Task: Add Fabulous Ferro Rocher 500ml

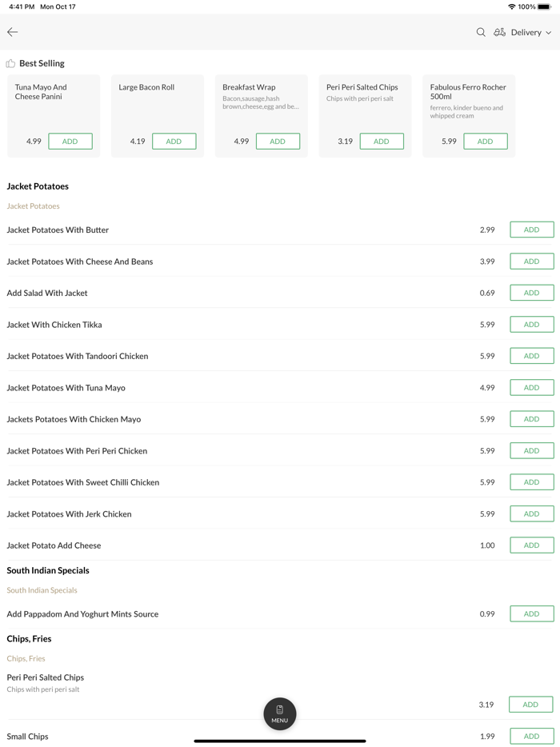Action: [486, 142]
